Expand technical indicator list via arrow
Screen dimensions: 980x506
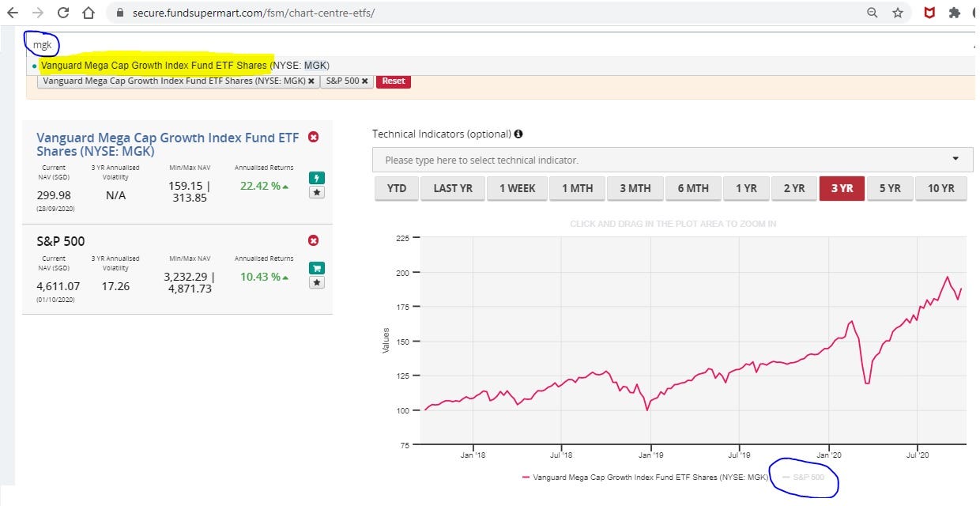956,159
